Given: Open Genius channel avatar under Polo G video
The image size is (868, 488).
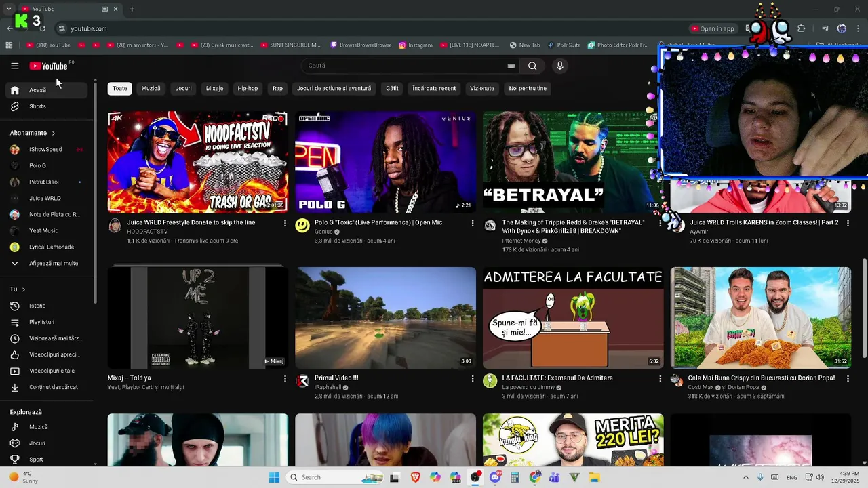Looking at the screenshot, I should click(302, 226).
